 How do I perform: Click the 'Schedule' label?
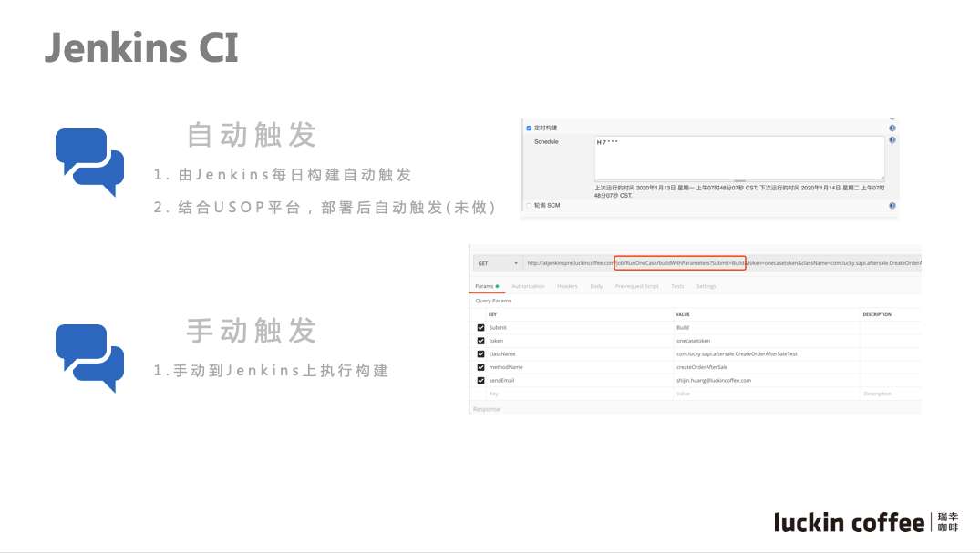tap(546, 142)
